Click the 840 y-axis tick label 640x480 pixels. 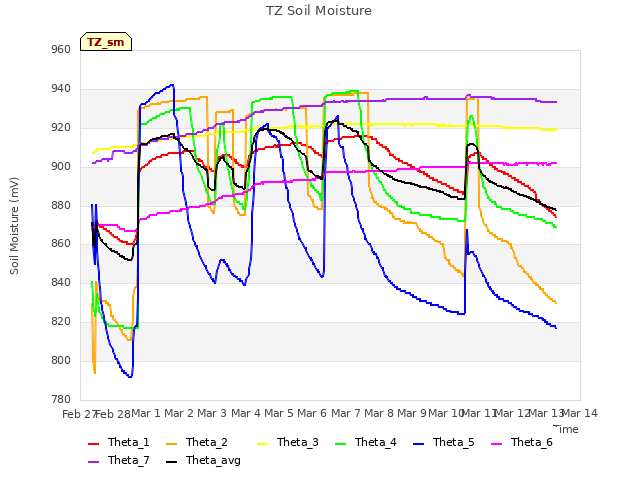click(61, 282)
